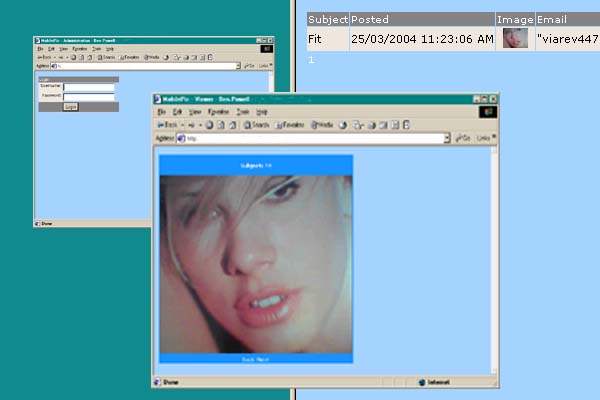Open address dropdown in Administration window
Viewport: 600px width, 400px height.
(238, 66)
